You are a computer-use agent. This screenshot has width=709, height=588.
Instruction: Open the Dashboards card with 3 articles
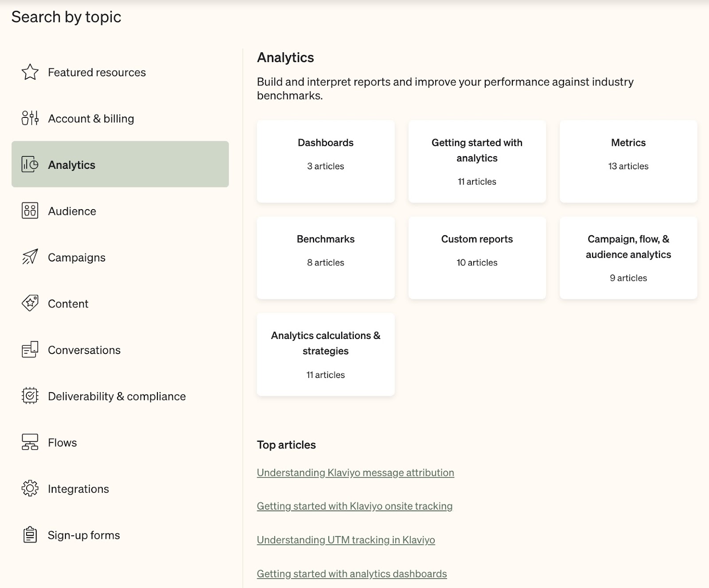[x=326, y=161]
